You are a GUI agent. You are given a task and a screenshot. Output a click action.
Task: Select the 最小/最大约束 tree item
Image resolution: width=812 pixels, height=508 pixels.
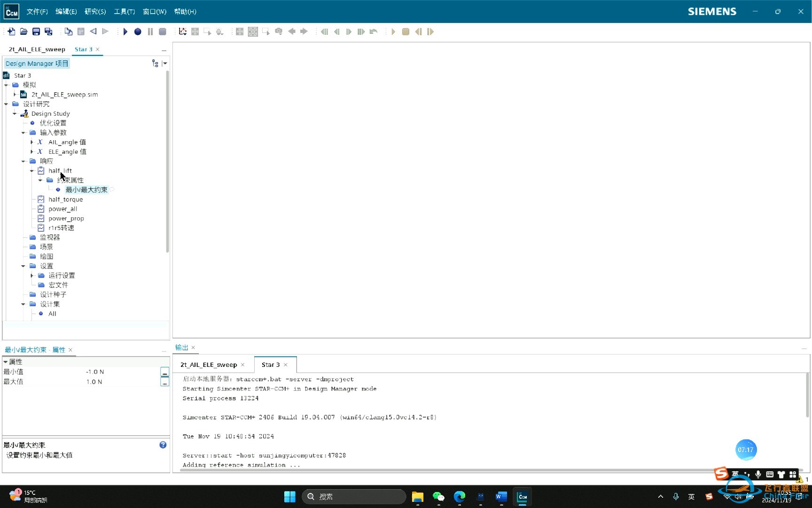86,190
